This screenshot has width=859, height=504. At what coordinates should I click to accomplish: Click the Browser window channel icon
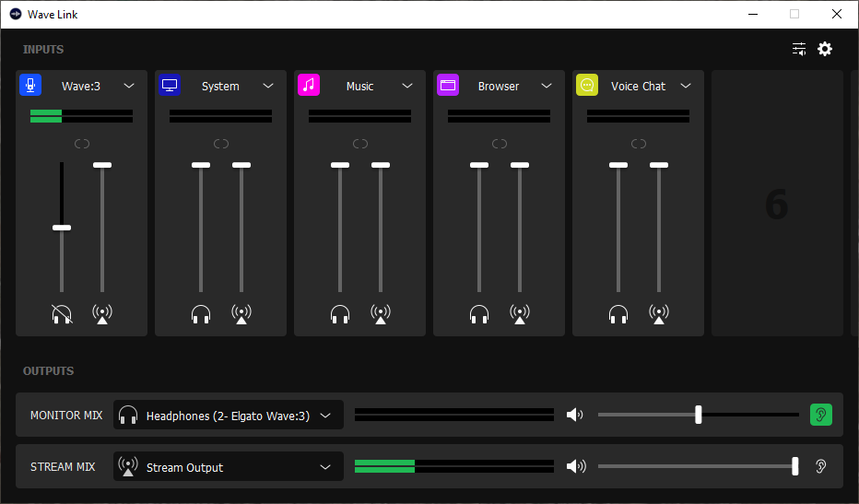point(448,86)
